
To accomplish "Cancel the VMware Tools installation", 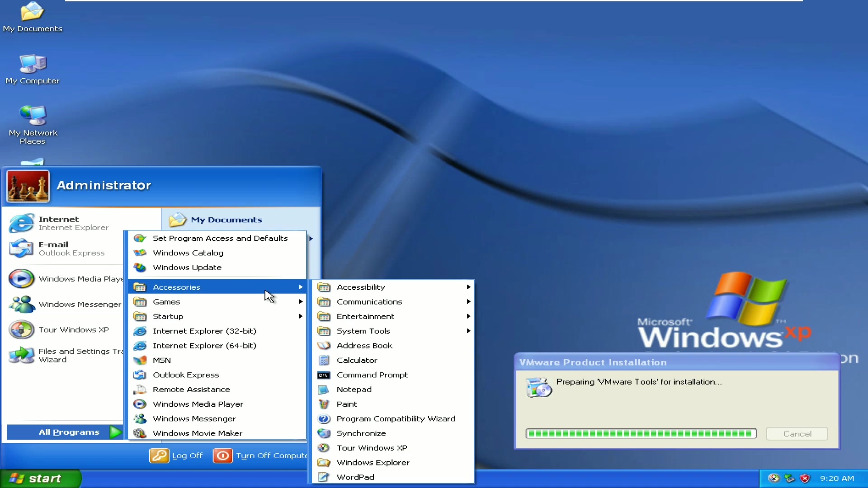I will 797,434.
